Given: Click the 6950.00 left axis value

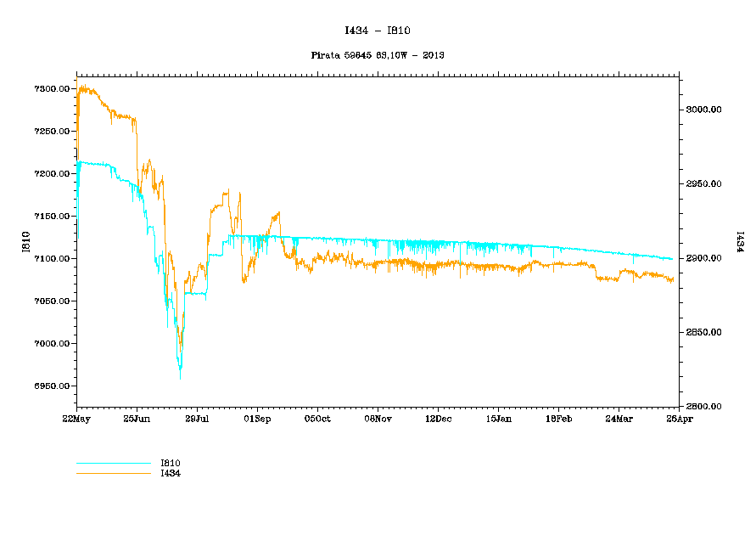Looking at the screenshot, I should (x=51, y=386).
